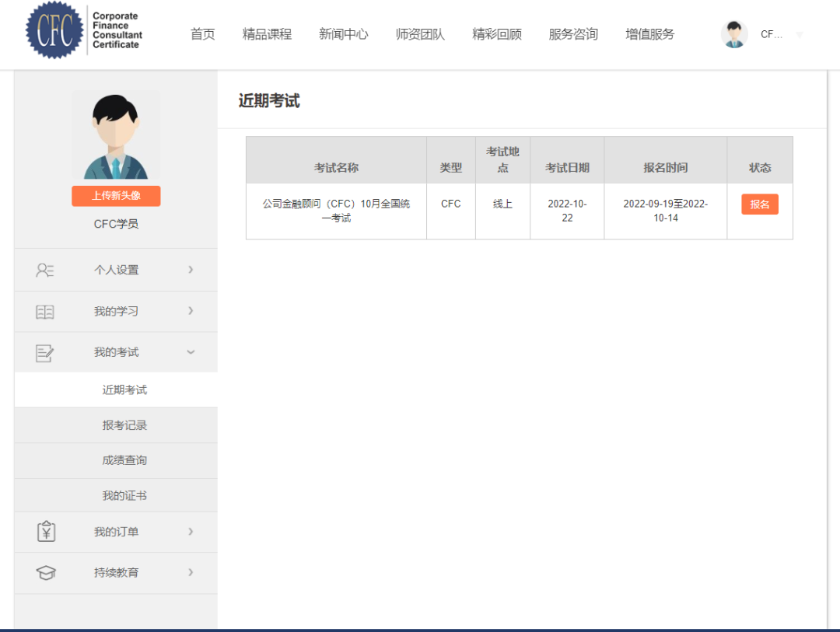
Task: Go to 首页 in navigation bar
Action: [202, 34]
